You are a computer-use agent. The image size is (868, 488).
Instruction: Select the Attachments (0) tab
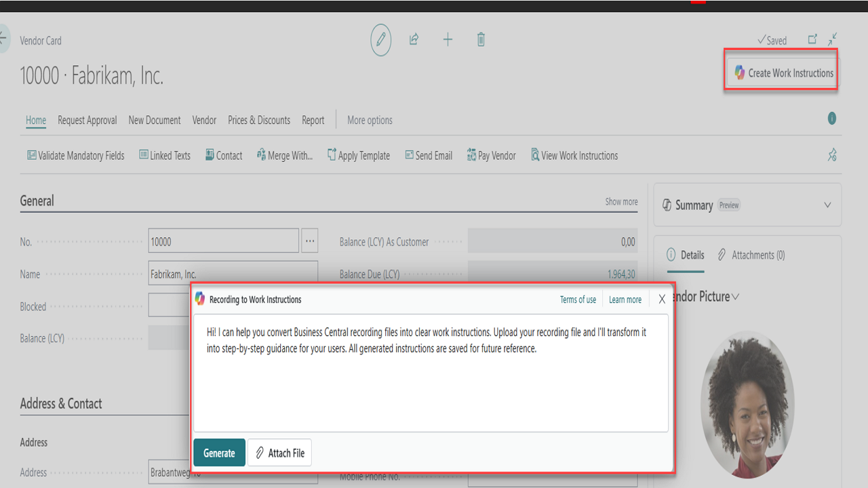coord(751,255)
